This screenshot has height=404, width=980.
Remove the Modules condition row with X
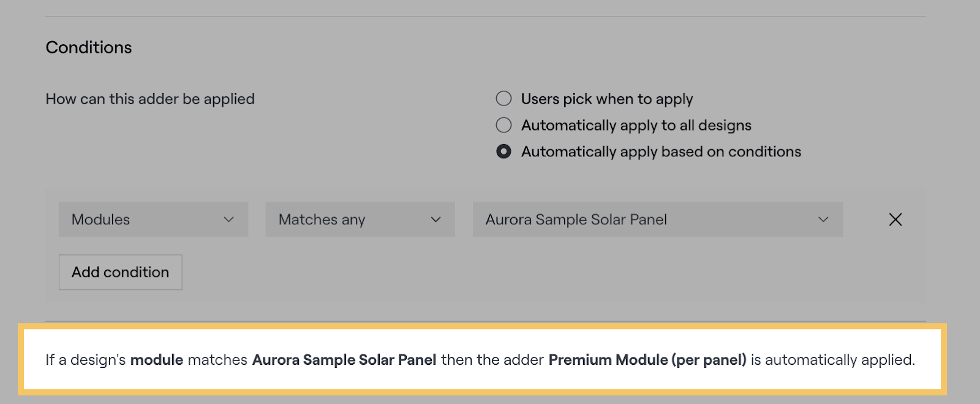[x=895, y=219]
